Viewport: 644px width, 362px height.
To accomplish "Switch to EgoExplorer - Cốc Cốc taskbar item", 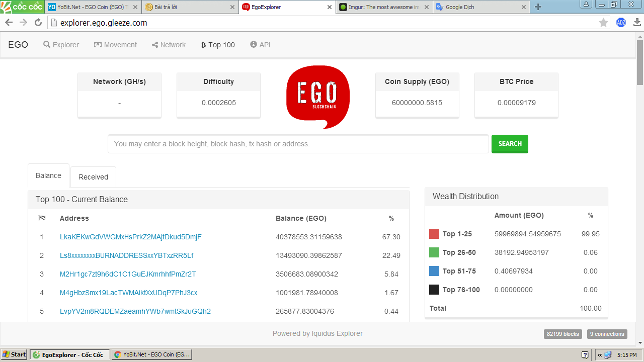I will [x=69, y=354].
